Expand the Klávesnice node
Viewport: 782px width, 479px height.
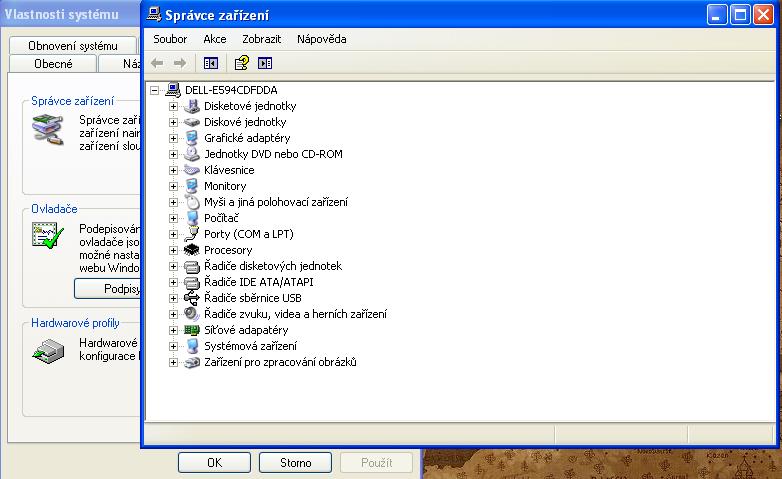click(173, 170)
